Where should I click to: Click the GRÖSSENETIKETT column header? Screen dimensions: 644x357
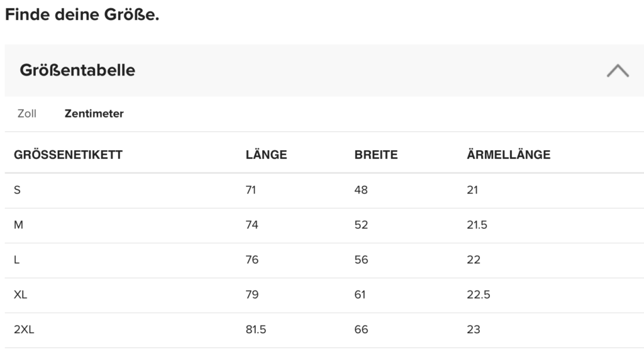(x=68, y=155)
